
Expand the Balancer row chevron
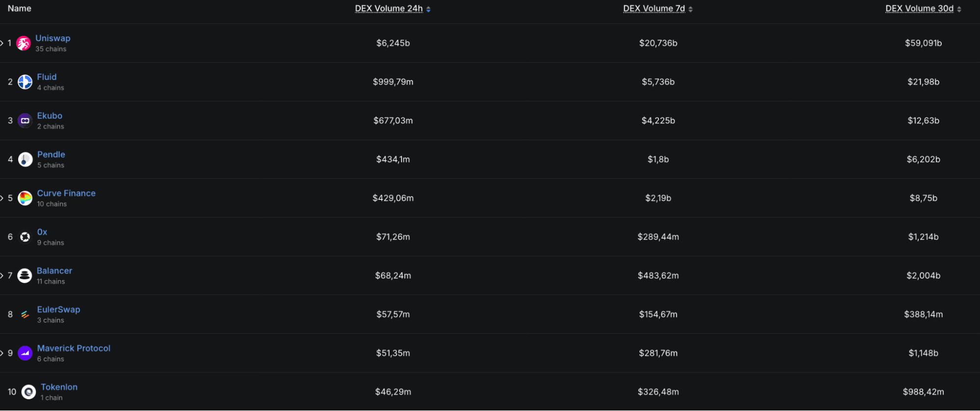coord(2,276)
